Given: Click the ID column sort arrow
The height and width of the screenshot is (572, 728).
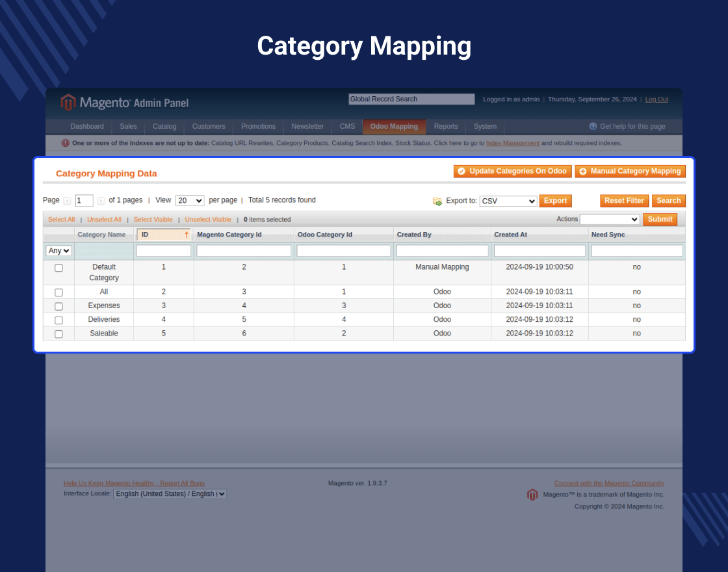Looking at the screenshot, I should coord(187,235).
